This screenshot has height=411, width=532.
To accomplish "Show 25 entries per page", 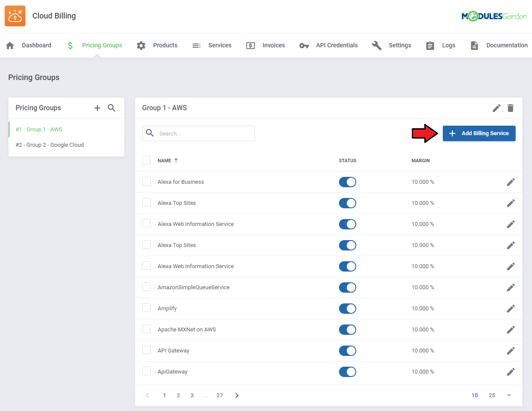I will (492, 396).
